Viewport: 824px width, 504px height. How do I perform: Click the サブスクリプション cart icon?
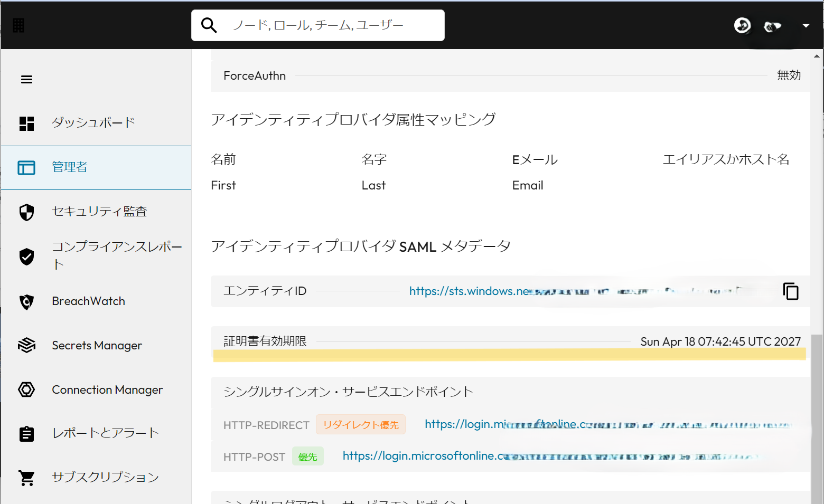[26, 478]
